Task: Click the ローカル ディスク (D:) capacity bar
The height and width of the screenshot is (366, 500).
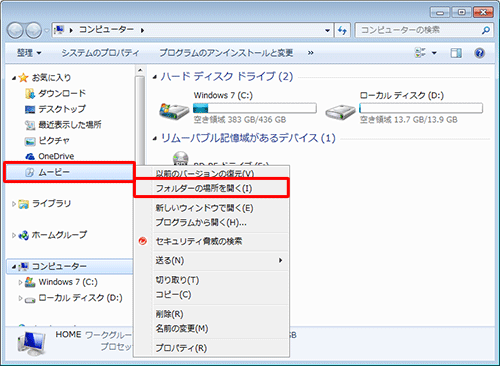Action: click(x=421, y=108)
